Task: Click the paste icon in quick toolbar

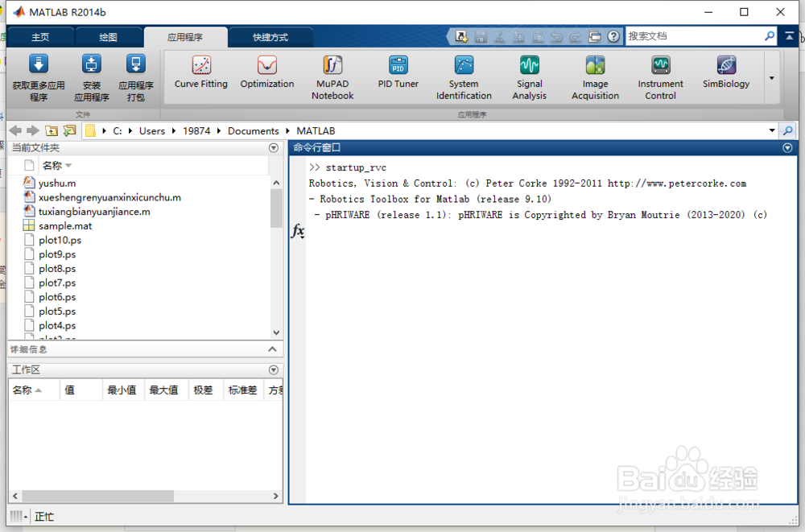Action: [538, 36]
